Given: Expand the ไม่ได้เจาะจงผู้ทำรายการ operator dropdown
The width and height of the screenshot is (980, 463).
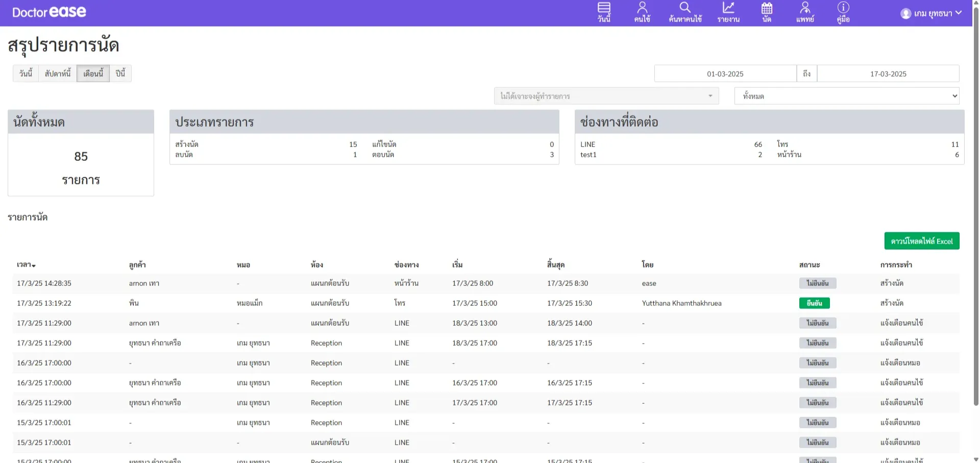Looking at the screenshot, I should click(x=606, y=96).
